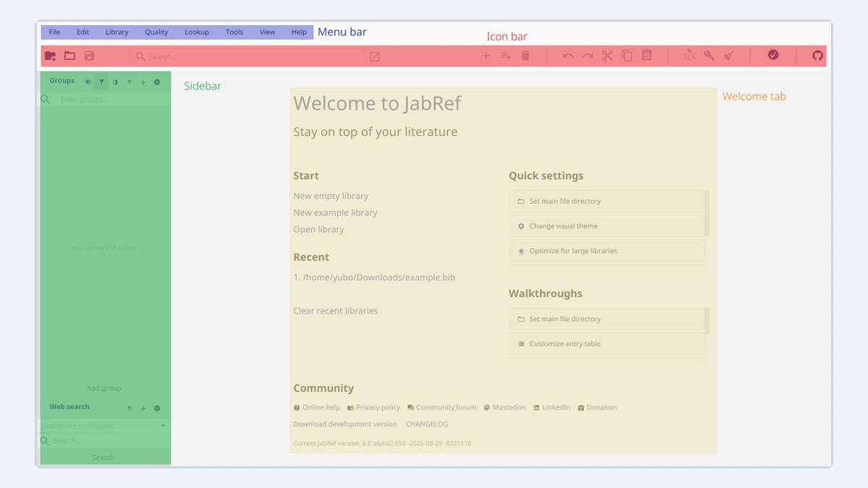Click Change visual theme button

pyautogui.click(x=606, y=226)
